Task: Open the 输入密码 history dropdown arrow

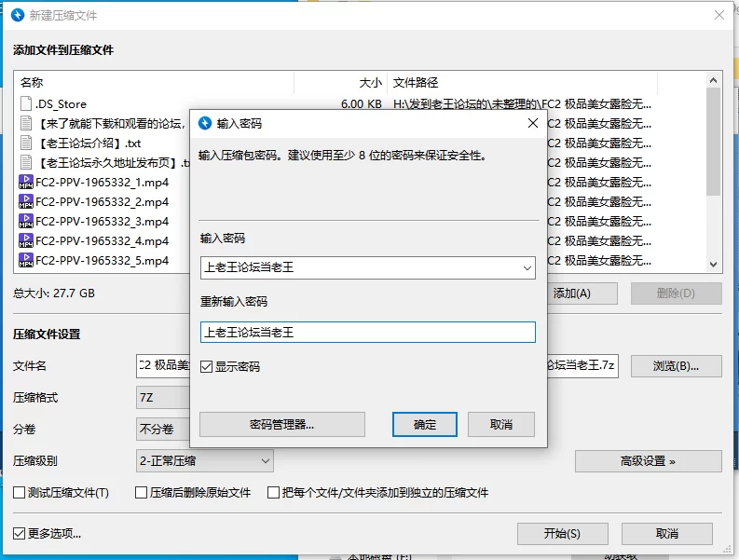Action: [x=527, y=267]
